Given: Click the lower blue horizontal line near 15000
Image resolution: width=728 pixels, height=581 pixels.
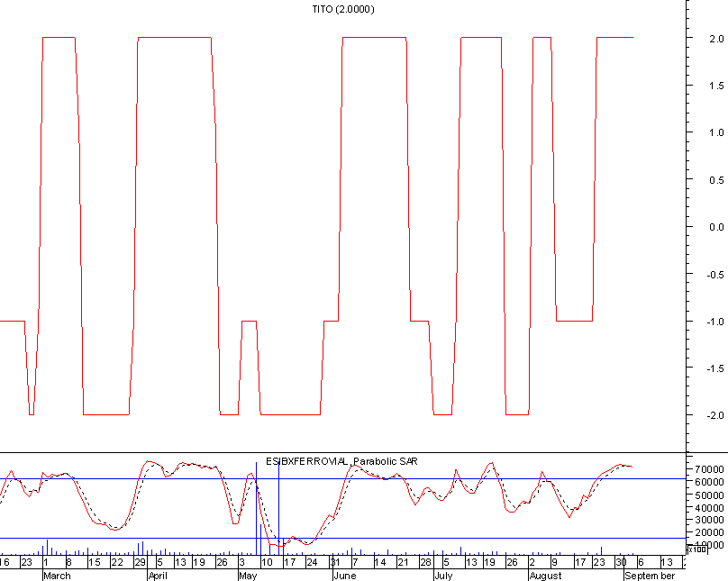Looking at the screenshot, I should click(x=342, y=539).
